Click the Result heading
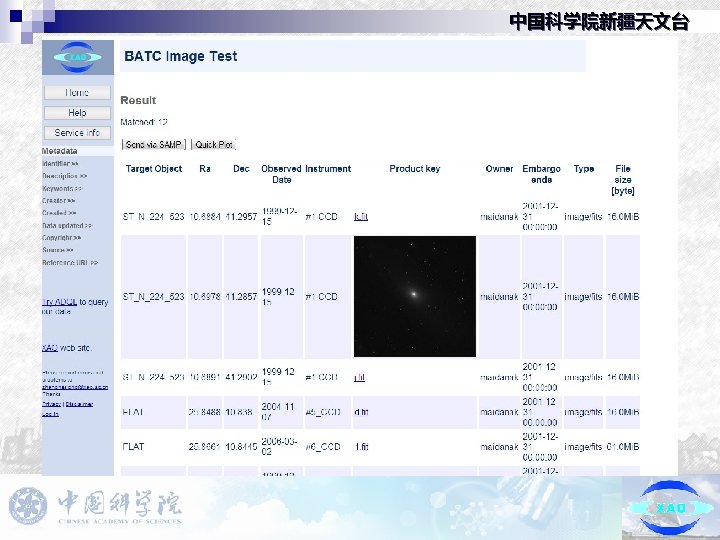Image resolution: width=720 pixels, height=540 pixels. 138,100
